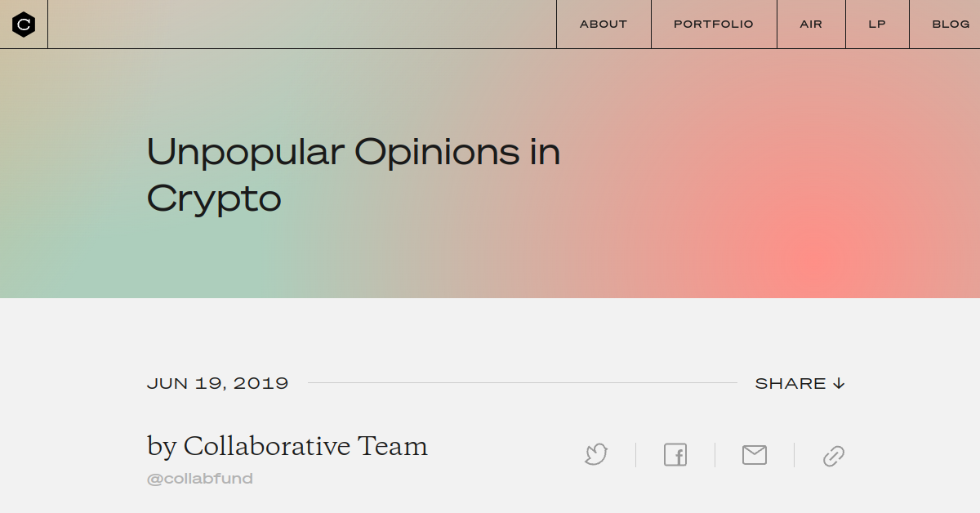
Task: Click the hexagonal Collaborative Fund C logo
Action: tap(24, 24)
